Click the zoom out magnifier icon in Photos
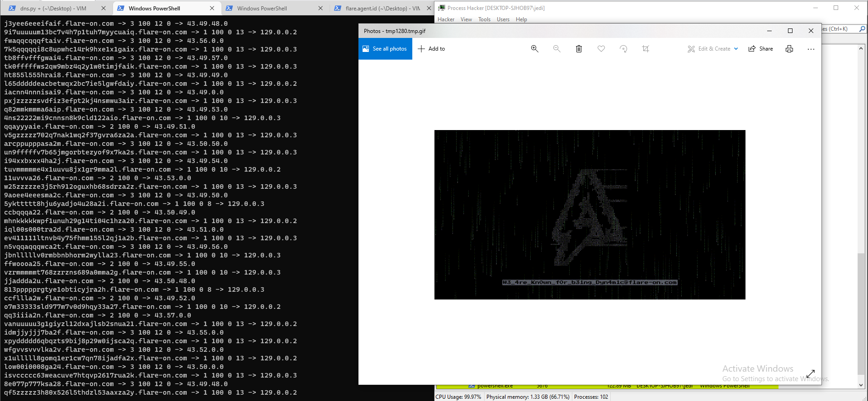 557,49
